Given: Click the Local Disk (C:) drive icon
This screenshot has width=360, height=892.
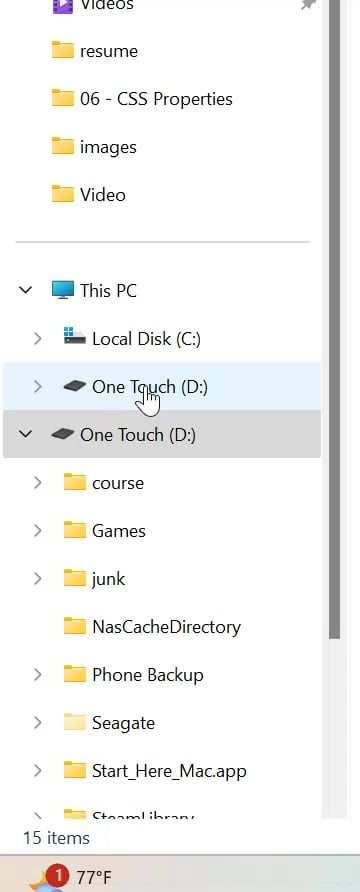Looking at the screenshot, I should point(75,337).
